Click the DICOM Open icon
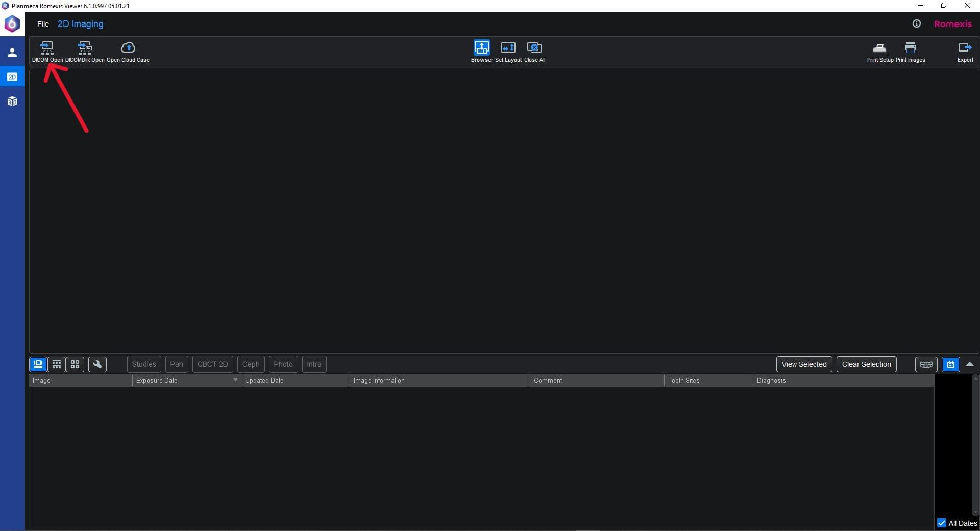Viewport: 980px width, 531px height. click(47, 48)
